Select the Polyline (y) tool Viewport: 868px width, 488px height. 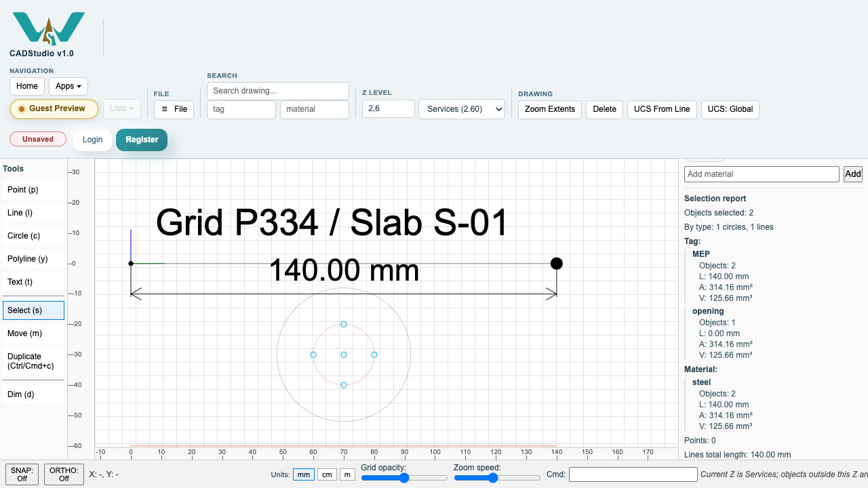(x=33, y=259)
